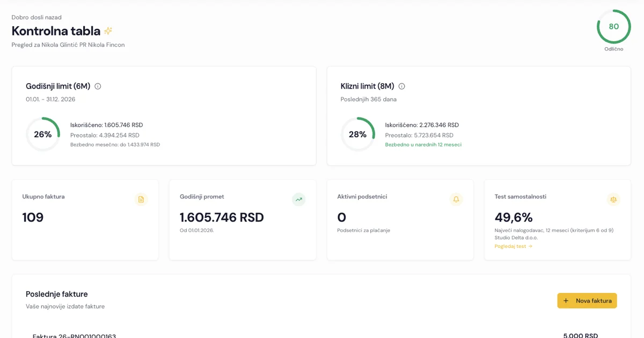Click Preostalo: 4.394.254 RSD text
Viewport: 644px width, 338px height.
click(105, 135)
